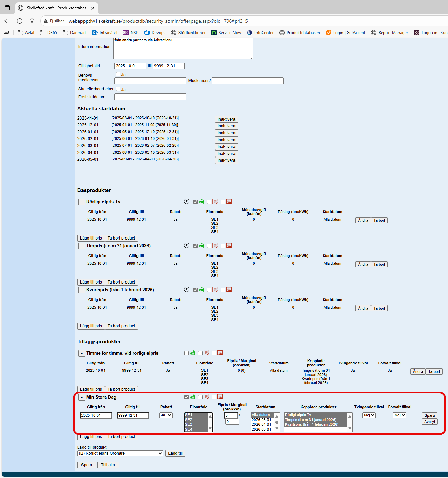Open a new browser tab

(x=104, y=8)
